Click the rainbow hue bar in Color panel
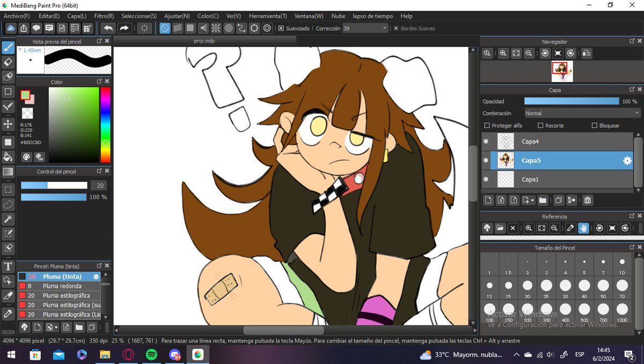Screen dimensions: 644x364 click(x=105, y=125)
